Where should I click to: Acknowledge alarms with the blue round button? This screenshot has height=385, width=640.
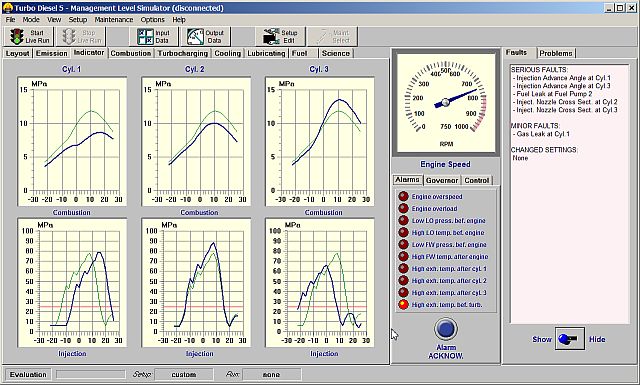(x=446, y=329)
